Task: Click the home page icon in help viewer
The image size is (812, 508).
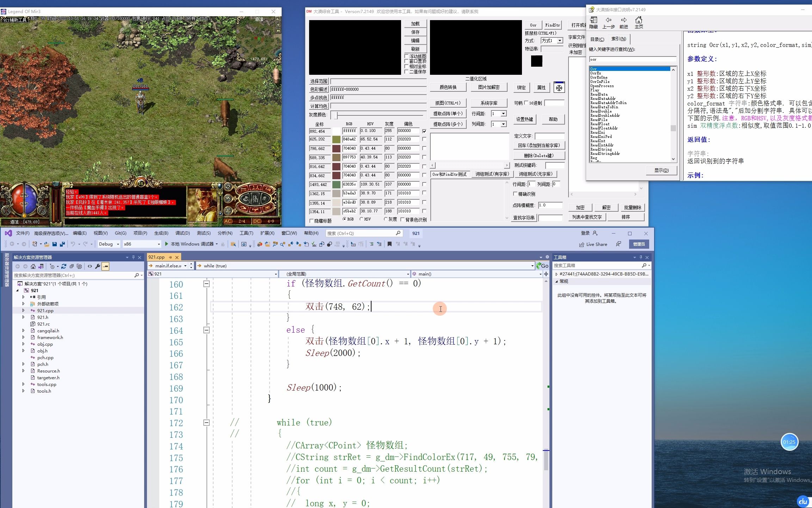Action: tap(639, 20)
